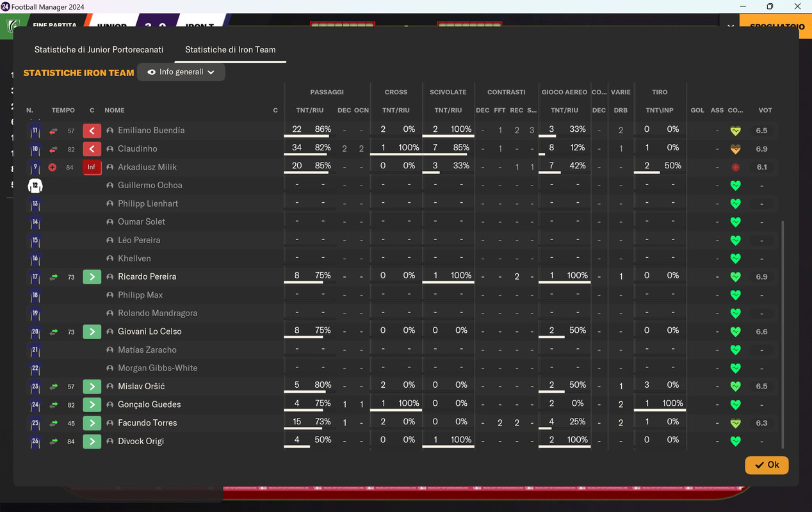Click the player profile icon beside Oumar Solet
Image resolution: width=812 pixels, height=512 pixels.
(110, 222)
